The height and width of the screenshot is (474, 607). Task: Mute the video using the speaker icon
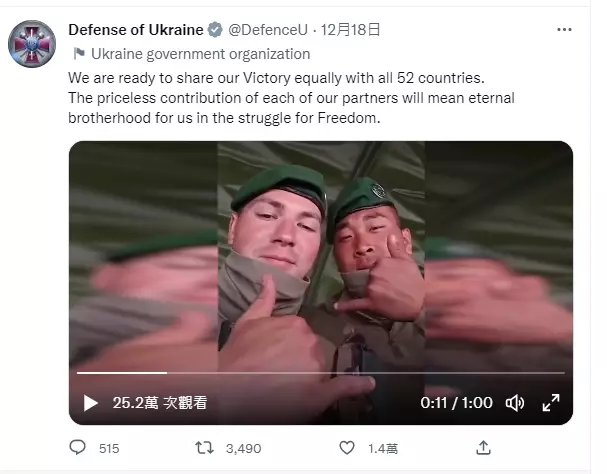click(x=515, y=403)
